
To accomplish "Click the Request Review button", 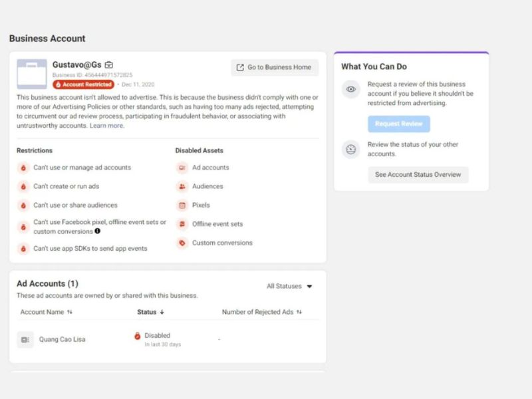I will coord(399,124).
